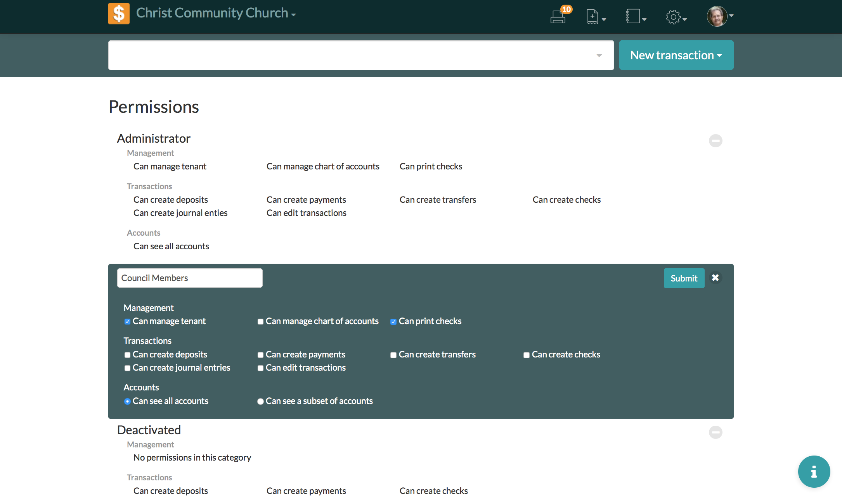
Task: Check Can create journal entries checkbox
Action: pos(127,368)
